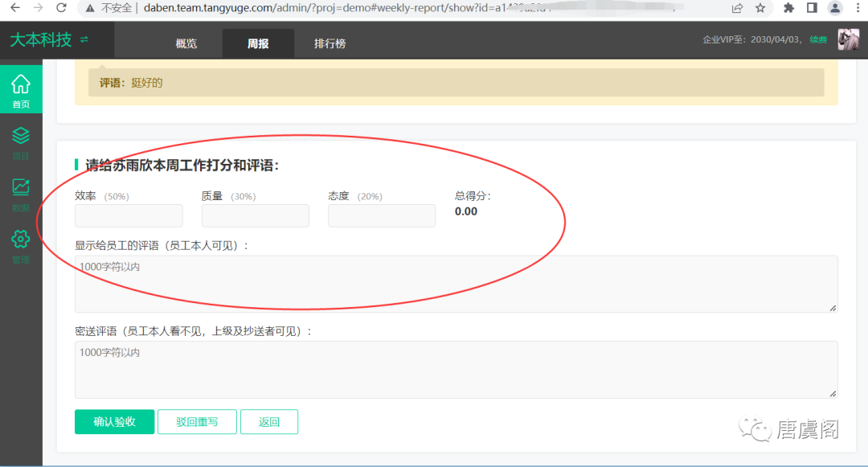
Task: Click the 密送评语 confidential comment textarea
Action: coord(457,370)
